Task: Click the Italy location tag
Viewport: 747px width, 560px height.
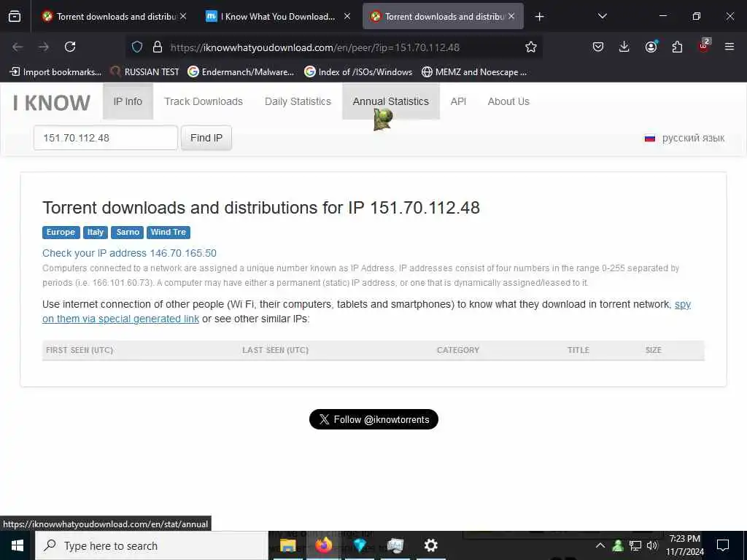Action: tap(96, 232)
